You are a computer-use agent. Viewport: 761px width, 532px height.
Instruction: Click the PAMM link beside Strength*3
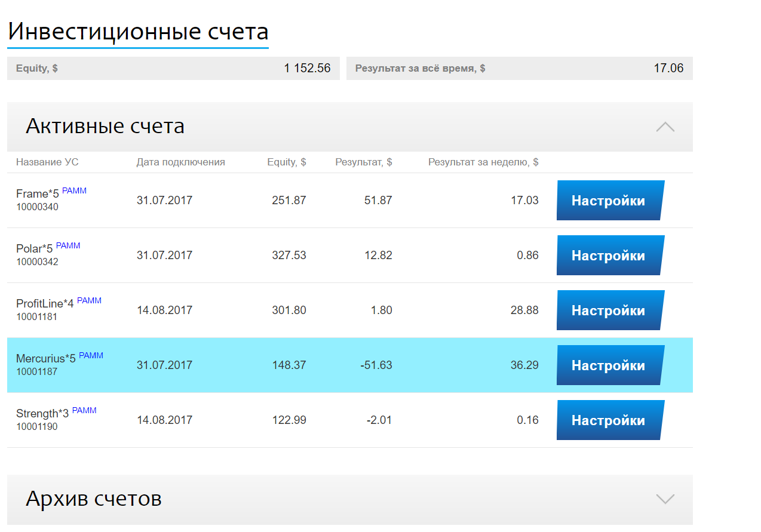84,410
